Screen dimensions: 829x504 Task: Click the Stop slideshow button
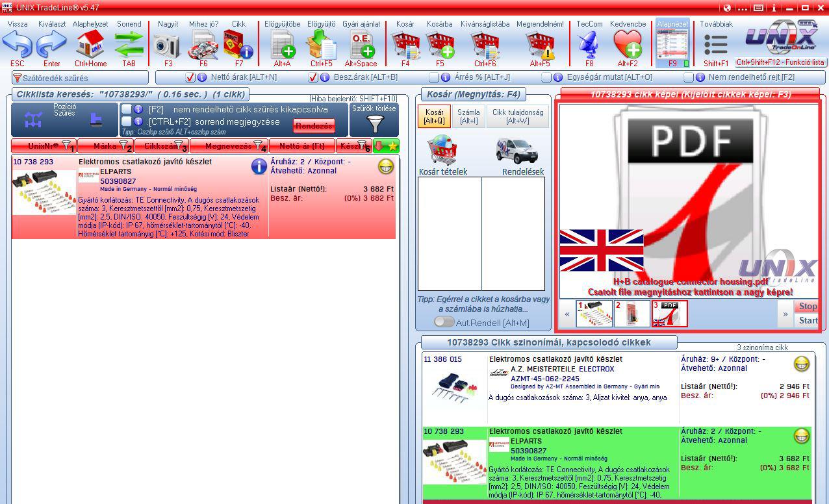pyautogui.click(x=808, y=307)
